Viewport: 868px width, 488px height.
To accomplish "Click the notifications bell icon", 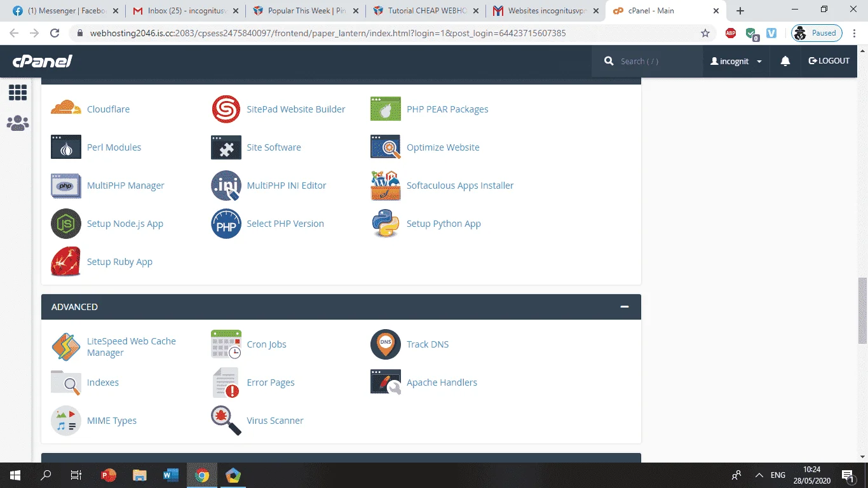I will pyautogui.click(x=785, y=61).
